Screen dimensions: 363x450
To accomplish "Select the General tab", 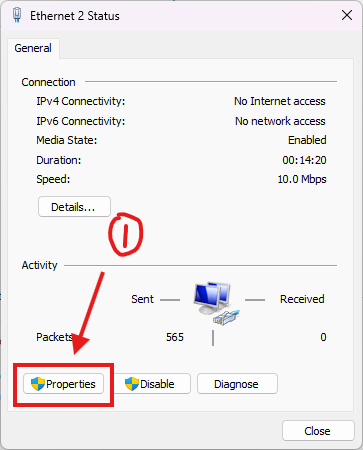I will click(33, 48).
